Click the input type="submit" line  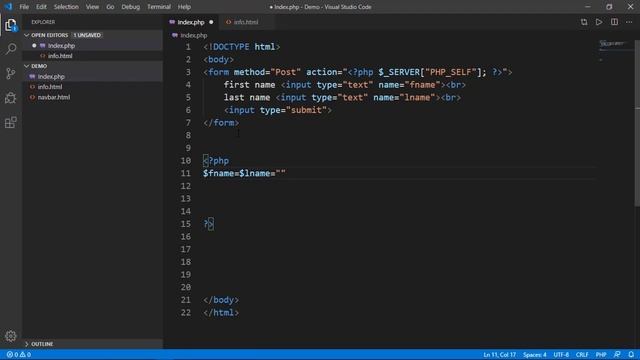click(x=278, y=110)
